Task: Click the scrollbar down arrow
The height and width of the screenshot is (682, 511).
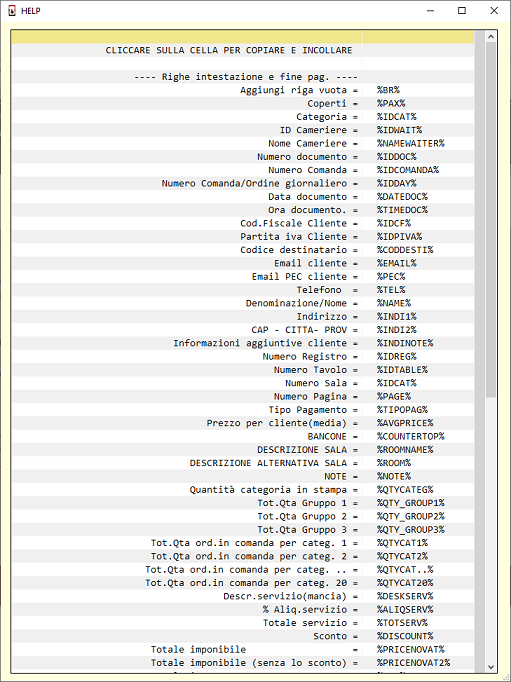Action: (491, 667)
